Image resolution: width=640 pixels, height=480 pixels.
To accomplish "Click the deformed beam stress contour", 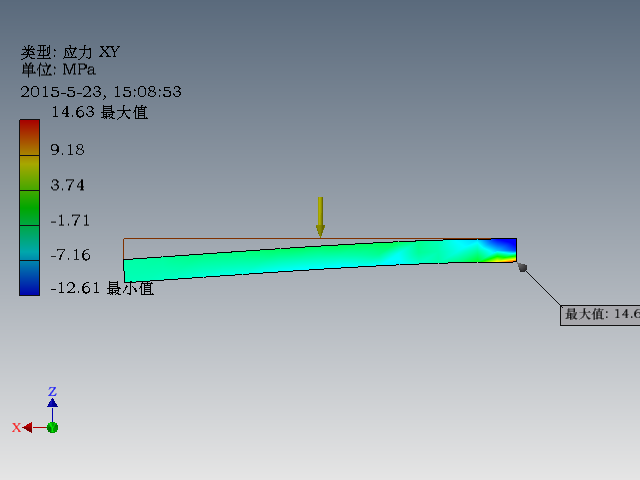I will click(320, 260).
